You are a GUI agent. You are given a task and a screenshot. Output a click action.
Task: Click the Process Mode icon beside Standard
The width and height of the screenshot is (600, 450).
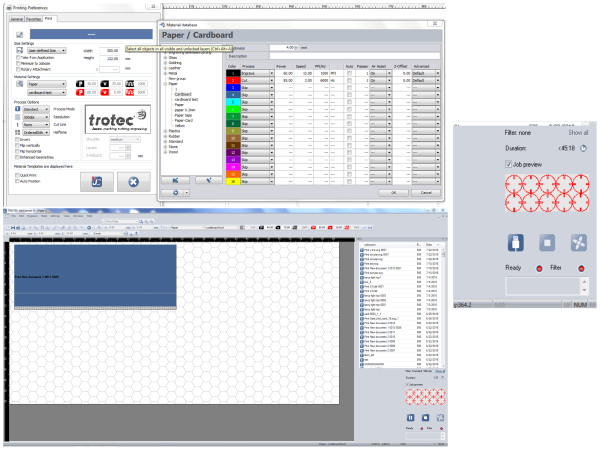(x=18, y=109)
